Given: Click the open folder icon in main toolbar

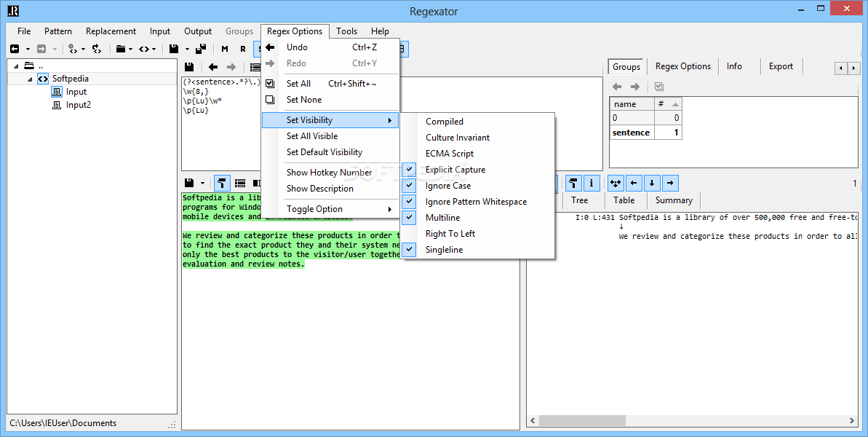Looking at the screenshot, I should [121, 49].
